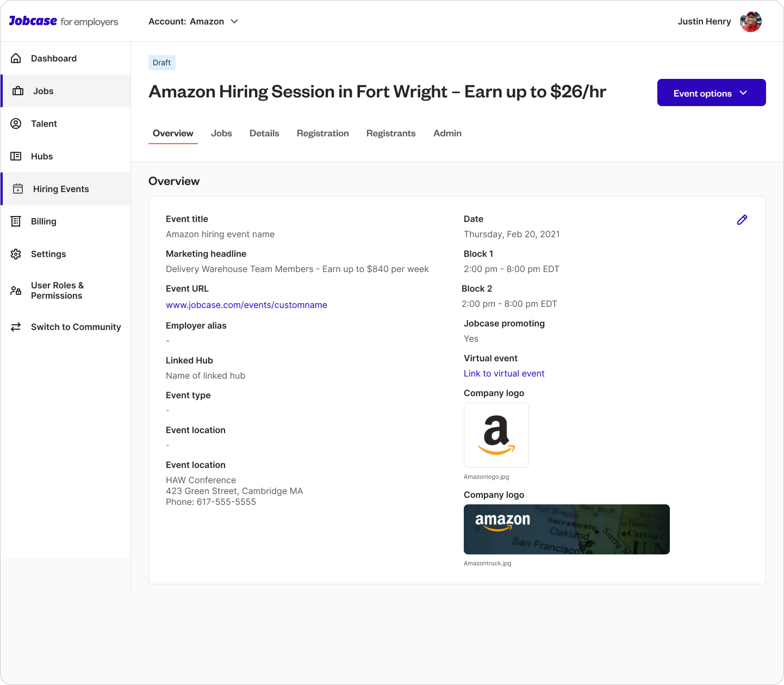
Task: Open Billing in the sidebar
Action: coord(66,221)
